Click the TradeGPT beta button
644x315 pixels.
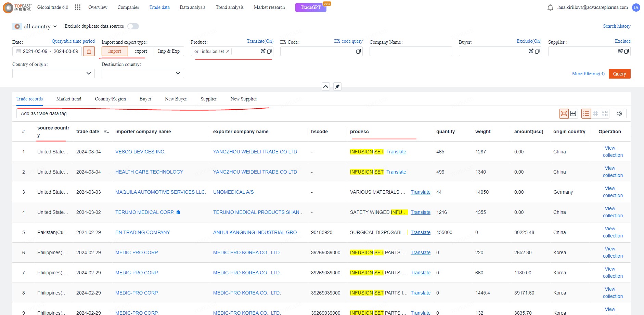[311, 7]
